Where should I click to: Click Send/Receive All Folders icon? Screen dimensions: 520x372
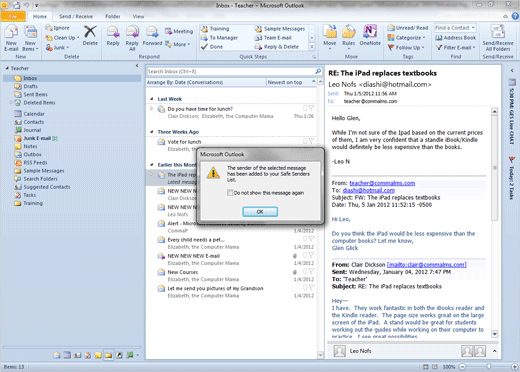[498, 32]
